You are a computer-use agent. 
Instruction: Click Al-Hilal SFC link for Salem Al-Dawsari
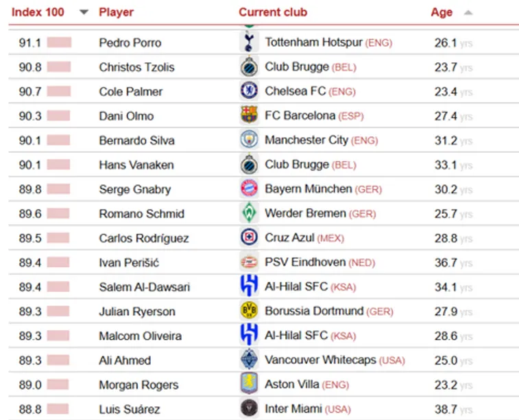pos(296,287)
